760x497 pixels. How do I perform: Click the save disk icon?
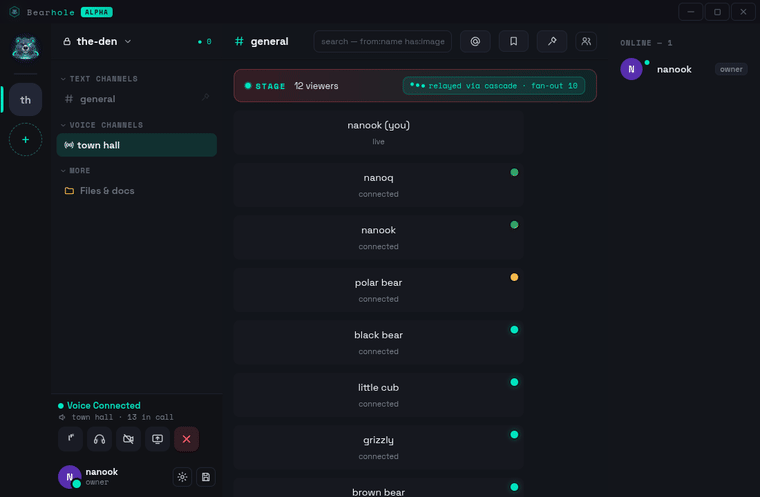tap(206, 477)
